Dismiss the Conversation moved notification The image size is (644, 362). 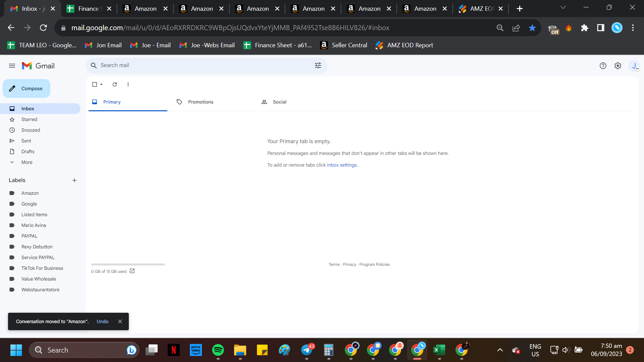120,321
